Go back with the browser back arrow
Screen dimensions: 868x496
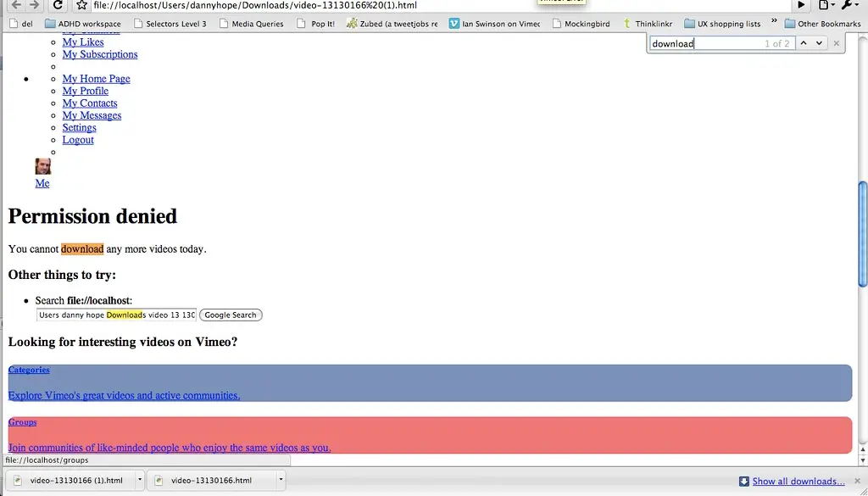pyautogui.click(x=16, y=5)
